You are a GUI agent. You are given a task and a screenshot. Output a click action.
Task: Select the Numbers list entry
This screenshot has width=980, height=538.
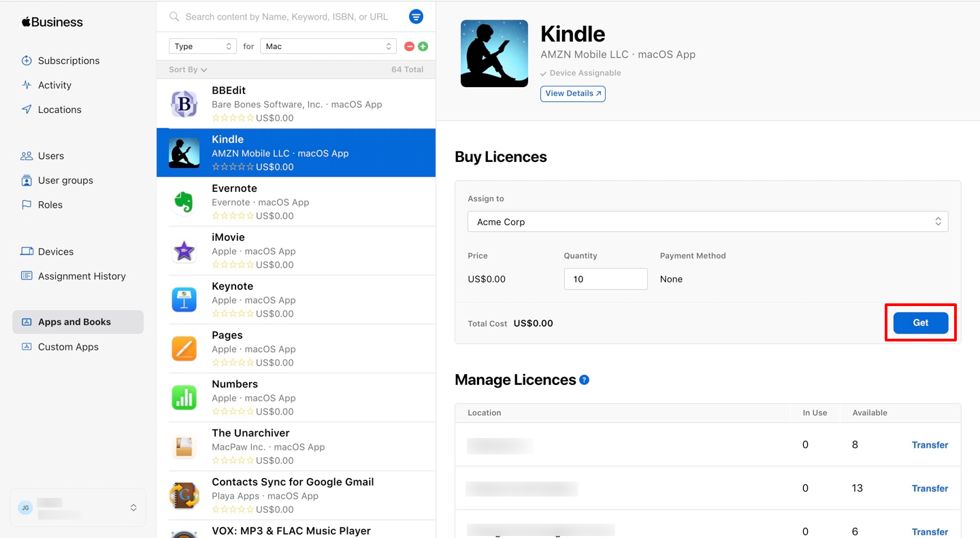[296, 398]
